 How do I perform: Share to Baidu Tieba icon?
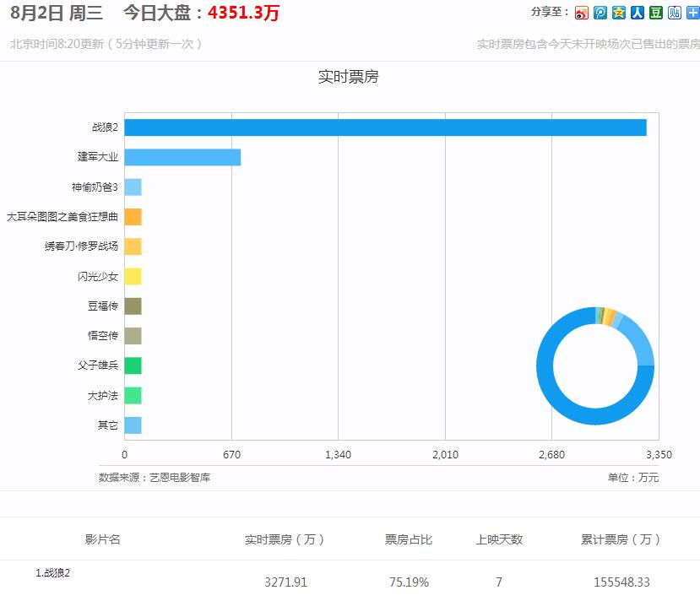click(674, 13)
